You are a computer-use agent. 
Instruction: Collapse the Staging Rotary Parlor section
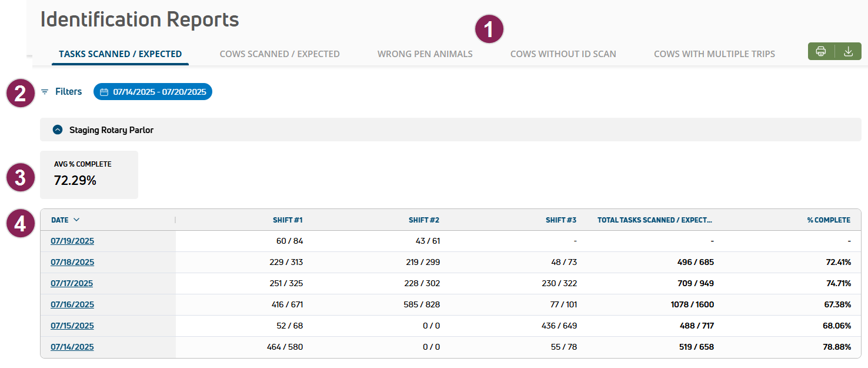[58, 130]
